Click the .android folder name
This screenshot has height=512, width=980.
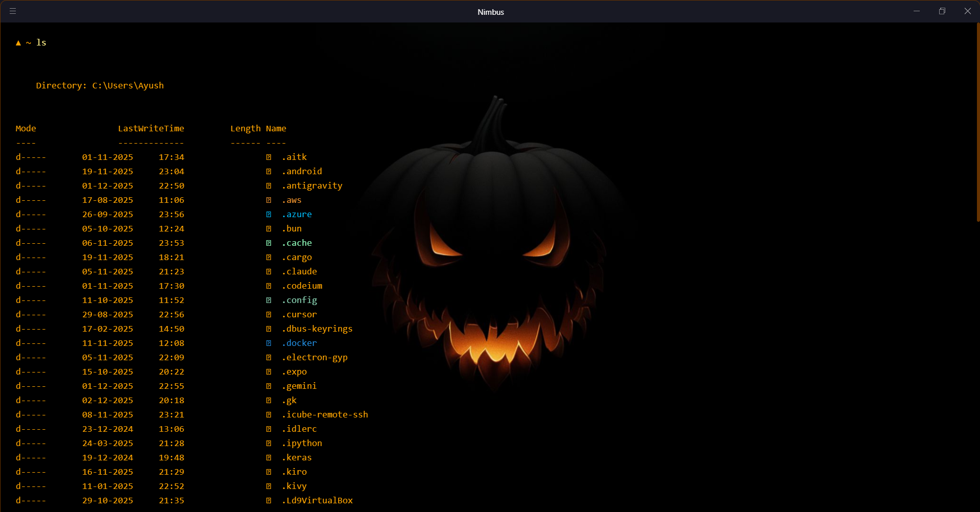(302, 172)
